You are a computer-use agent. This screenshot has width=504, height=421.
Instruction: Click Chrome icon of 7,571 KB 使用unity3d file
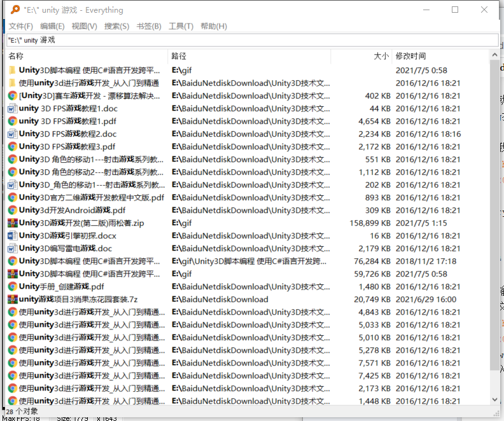[12, 363]
